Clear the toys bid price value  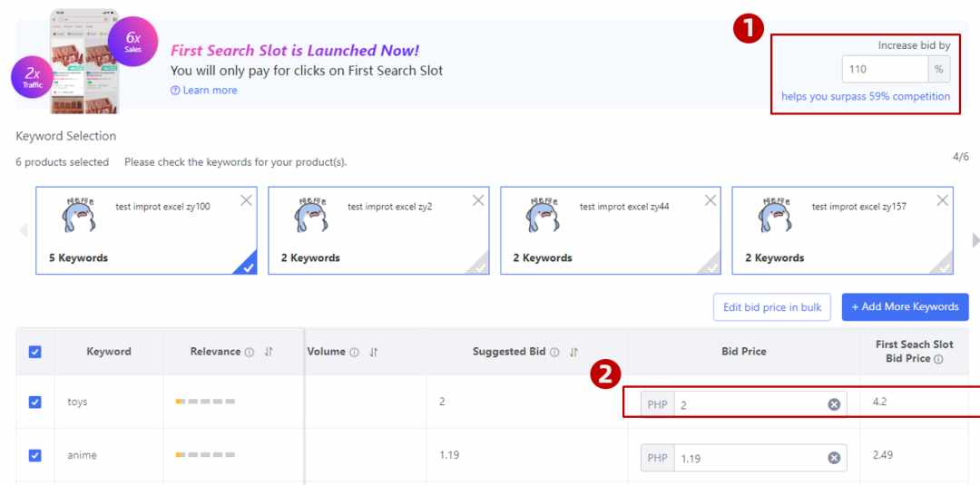coord(834,404)
